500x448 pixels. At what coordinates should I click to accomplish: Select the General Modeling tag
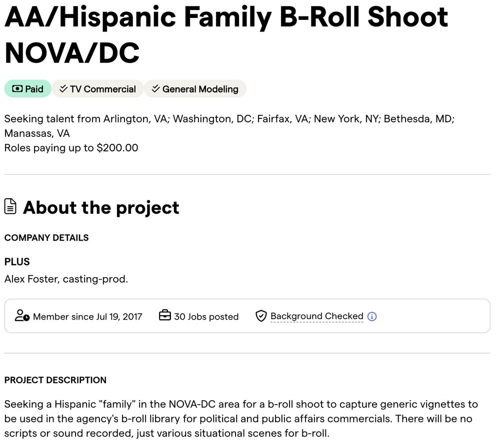tap(195, 88)
